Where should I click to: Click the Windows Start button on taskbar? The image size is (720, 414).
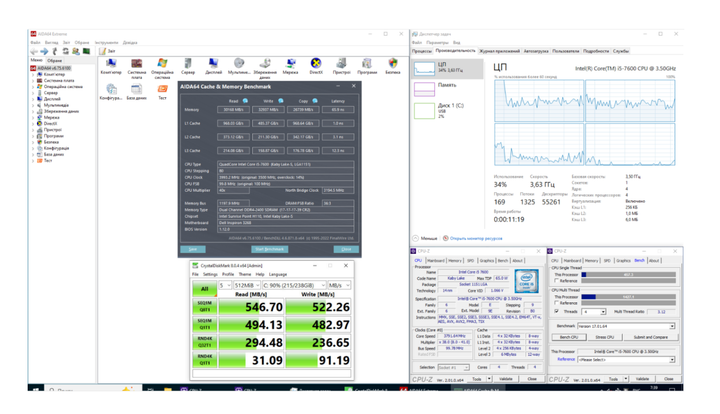(36, 389)
